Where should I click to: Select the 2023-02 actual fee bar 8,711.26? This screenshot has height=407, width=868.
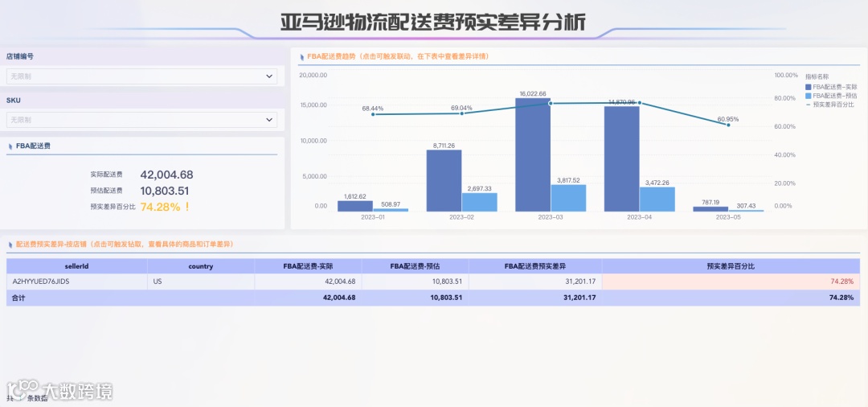444,180
